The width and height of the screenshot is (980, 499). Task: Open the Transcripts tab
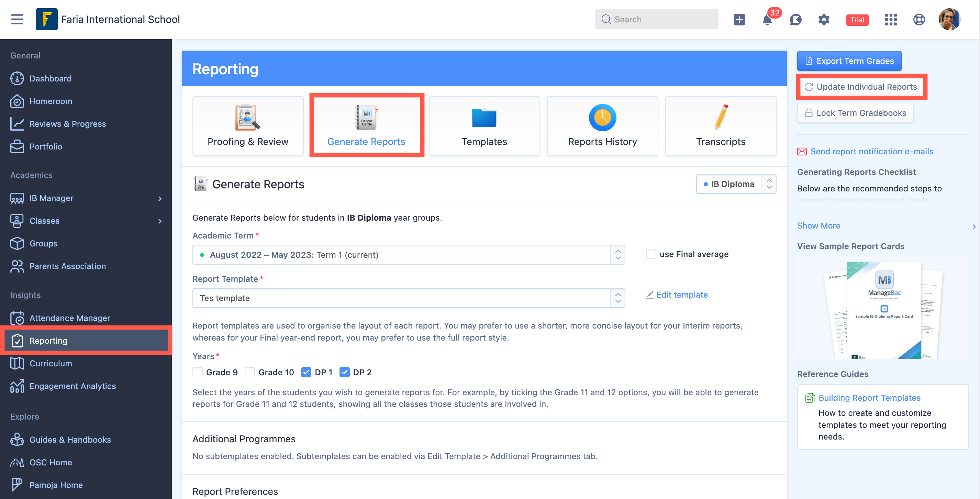click(721, 126)
